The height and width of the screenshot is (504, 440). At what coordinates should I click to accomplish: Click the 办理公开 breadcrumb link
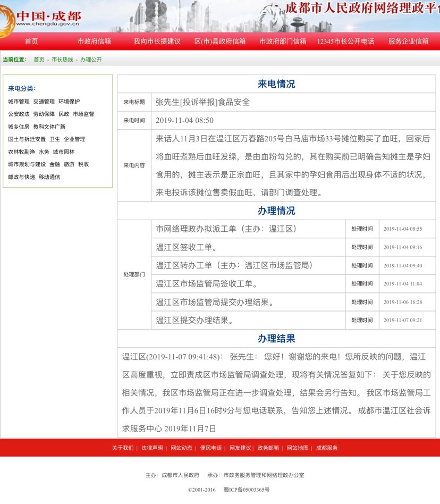coord(91,60)
